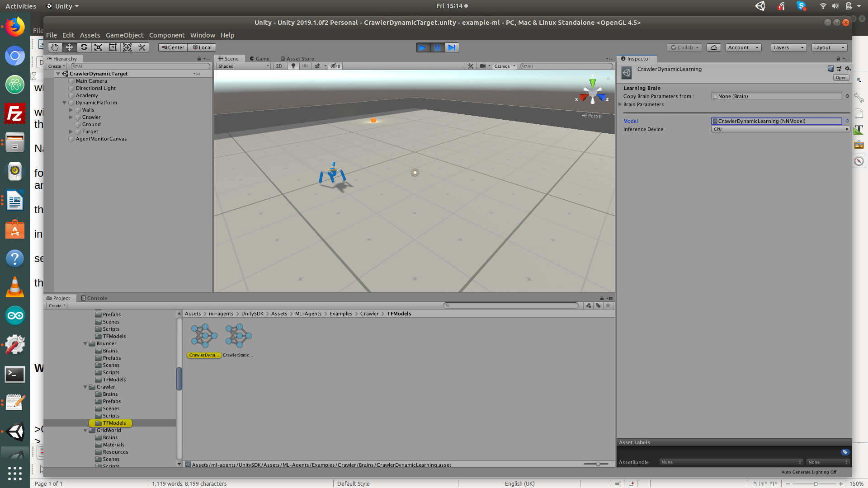
Task: Select the Hand tool in the toolbar
Action: (x=55, y=47)
